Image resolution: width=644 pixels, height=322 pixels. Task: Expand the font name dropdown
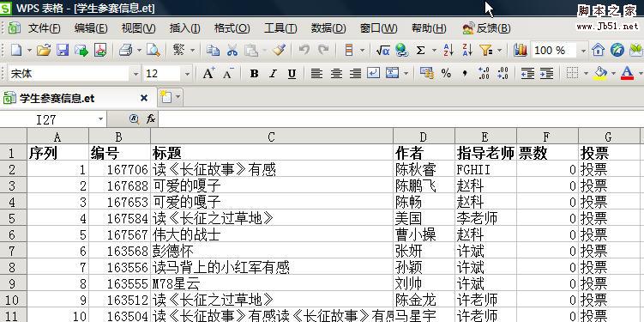136,74
